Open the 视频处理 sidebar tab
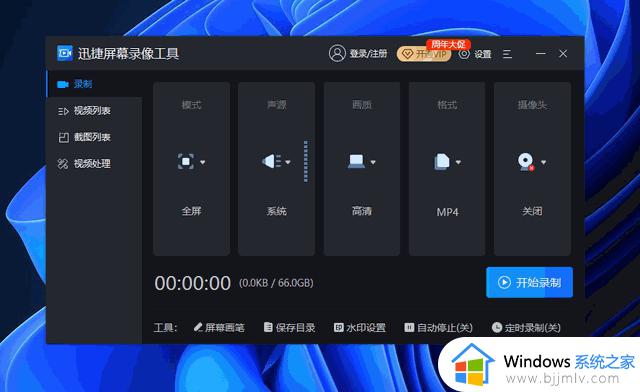Screen dimensions: 640x392 pyautogui.click(x=95, y=164)
